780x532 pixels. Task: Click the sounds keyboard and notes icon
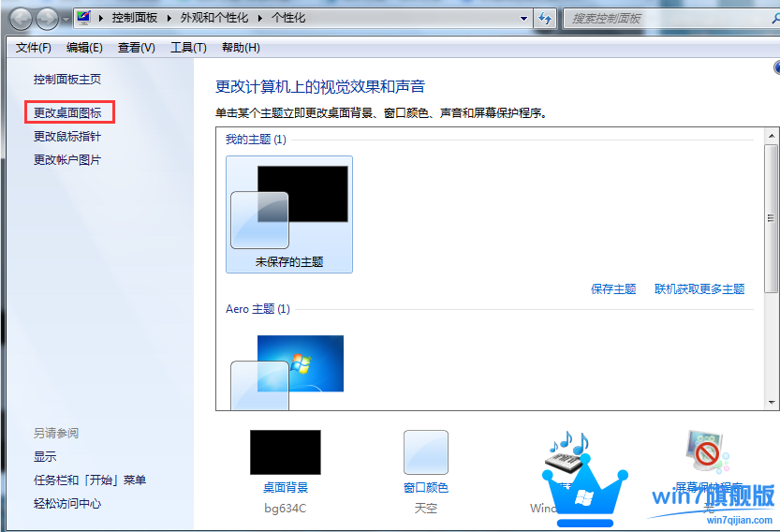pyautogui.click(x=567, y=451)
